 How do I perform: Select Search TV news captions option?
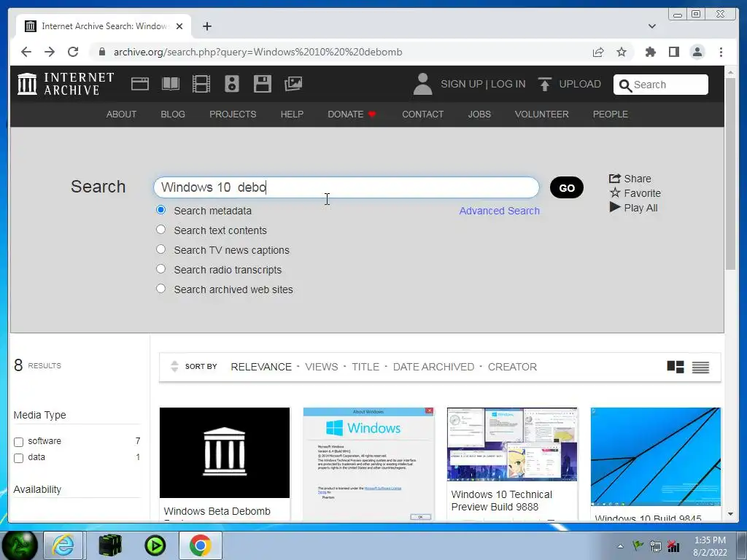(x=161, y=249)
